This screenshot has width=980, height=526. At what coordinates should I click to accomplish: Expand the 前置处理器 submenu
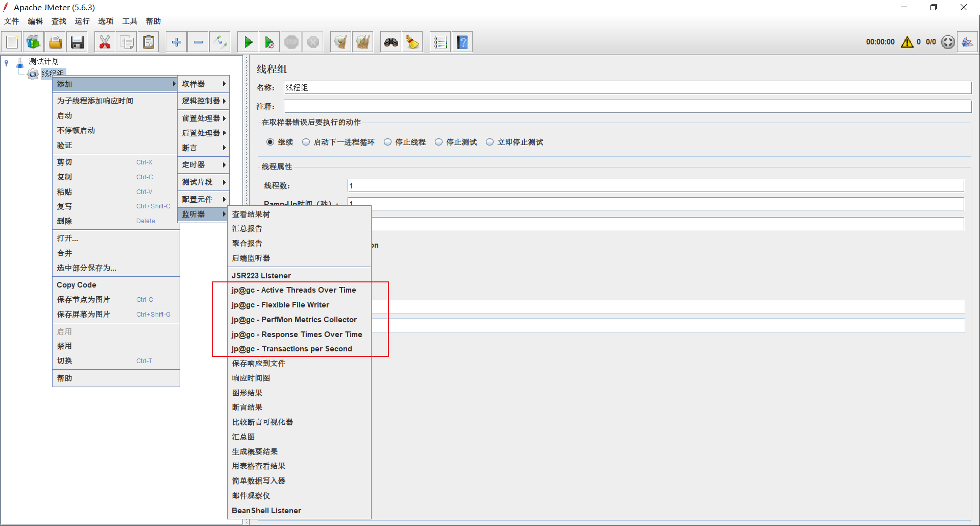[203, 118]
